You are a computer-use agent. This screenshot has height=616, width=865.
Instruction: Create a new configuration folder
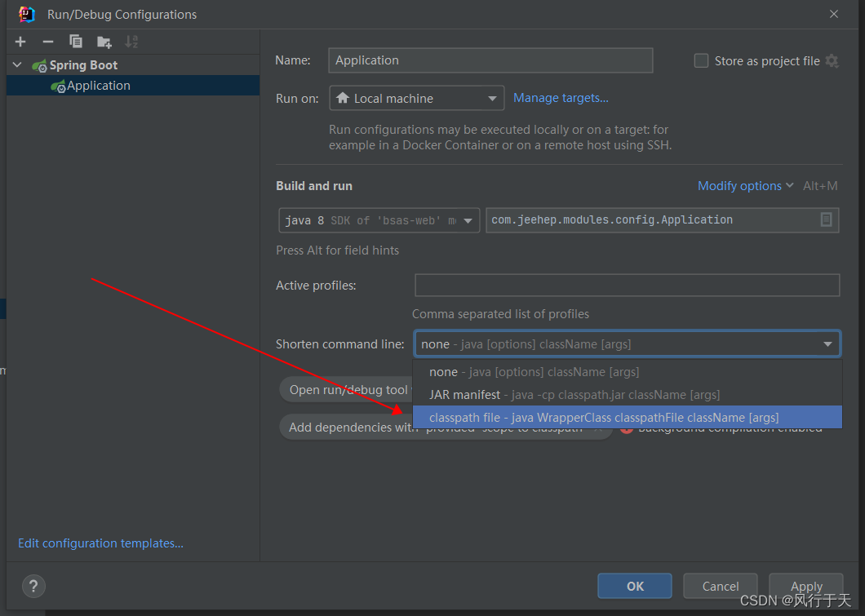(104, 42)
